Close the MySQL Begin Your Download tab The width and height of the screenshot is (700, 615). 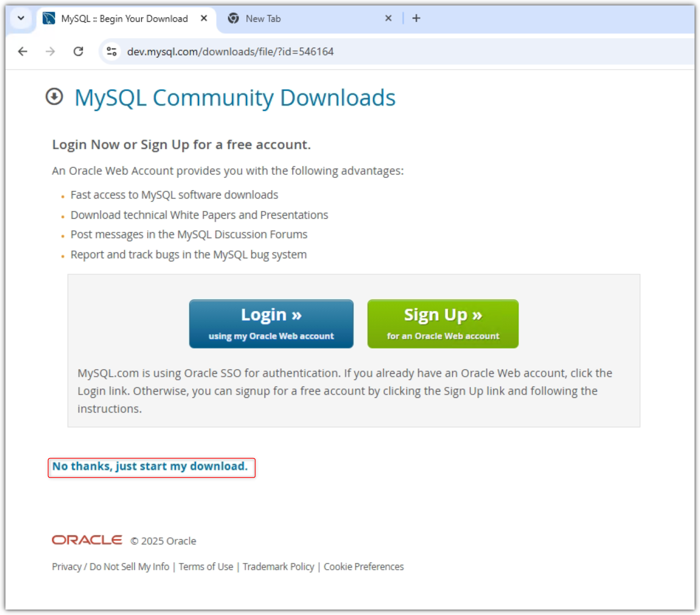(204, 18)
